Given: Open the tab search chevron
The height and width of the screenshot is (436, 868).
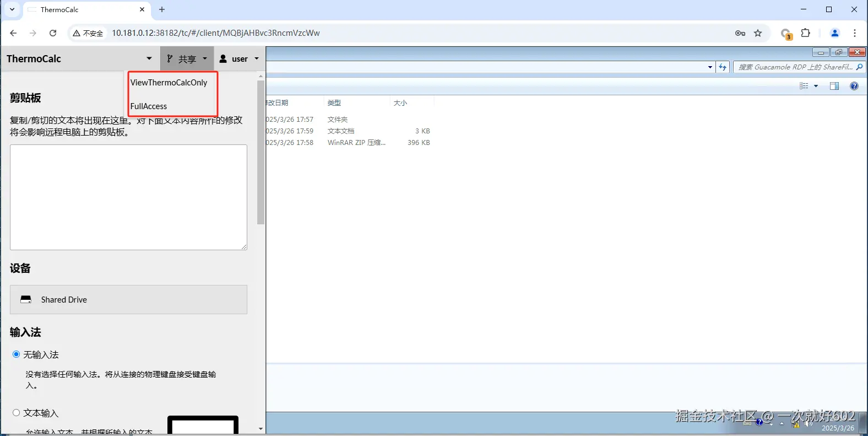Looking at the screenshot, I should [12, 9].
